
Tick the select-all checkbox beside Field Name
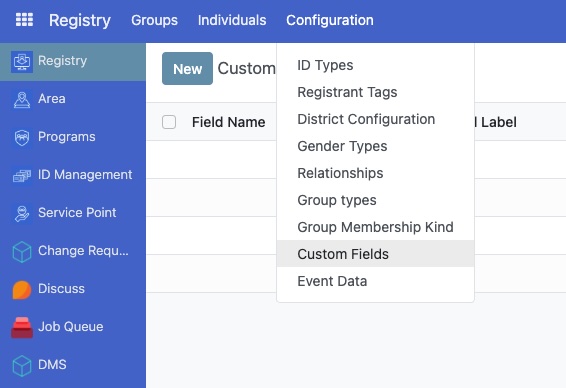click(169, 122)
